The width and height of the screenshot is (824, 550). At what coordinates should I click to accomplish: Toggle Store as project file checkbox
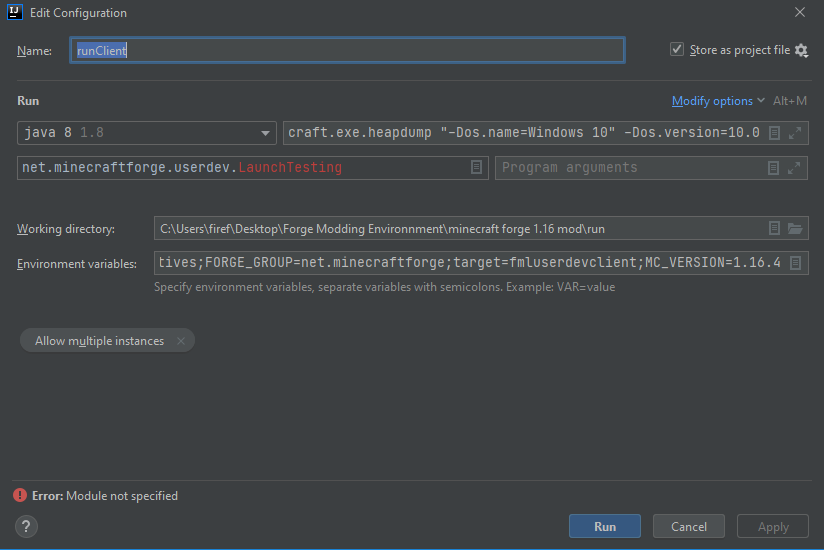point(677,50)
